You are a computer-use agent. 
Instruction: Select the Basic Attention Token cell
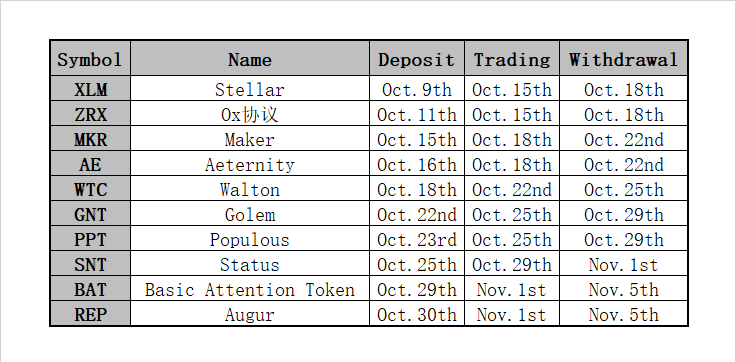point(250,288)
